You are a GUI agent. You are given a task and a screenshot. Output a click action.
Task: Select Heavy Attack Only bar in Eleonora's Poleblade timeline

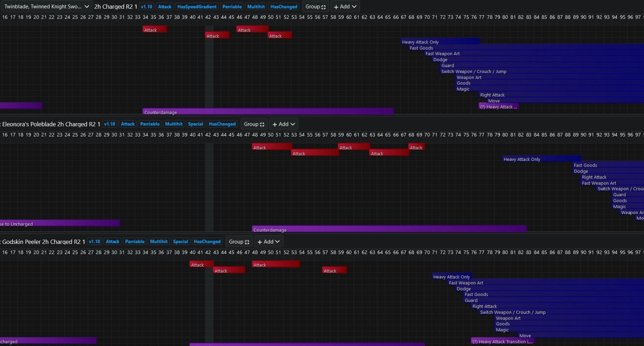pyautogui.click(x=542, y=159)
